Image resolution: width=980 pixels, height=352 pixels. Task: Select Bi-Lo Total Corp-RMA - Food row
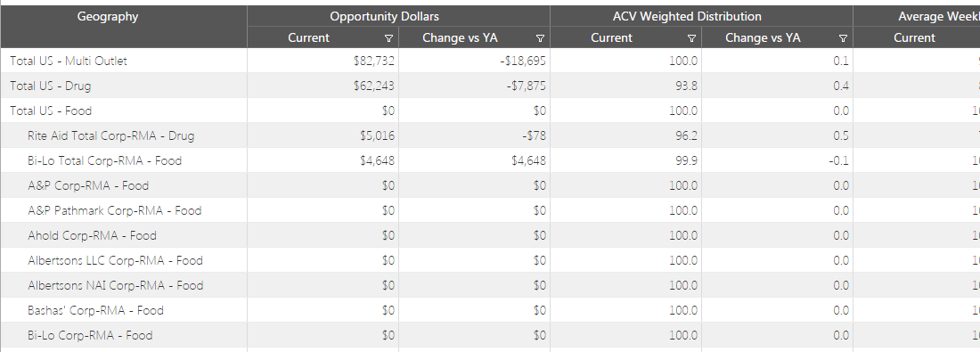[x=490, y=160]
